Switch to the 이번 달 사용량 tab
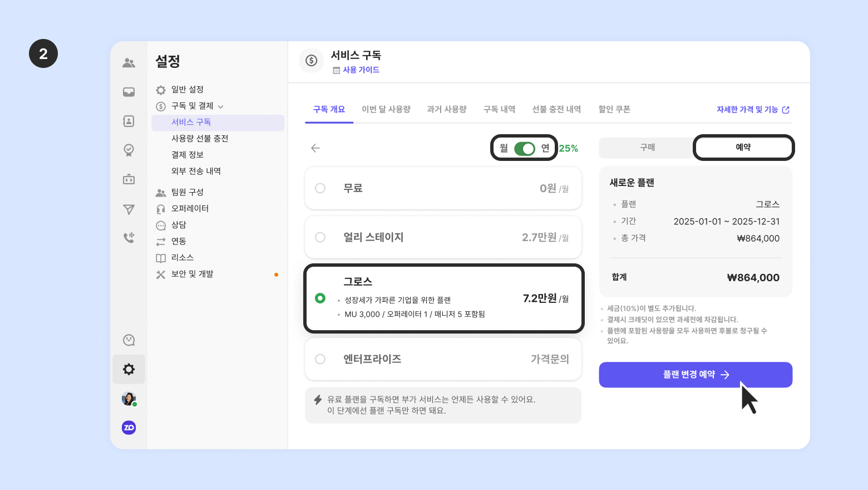 tap(386, 110)
